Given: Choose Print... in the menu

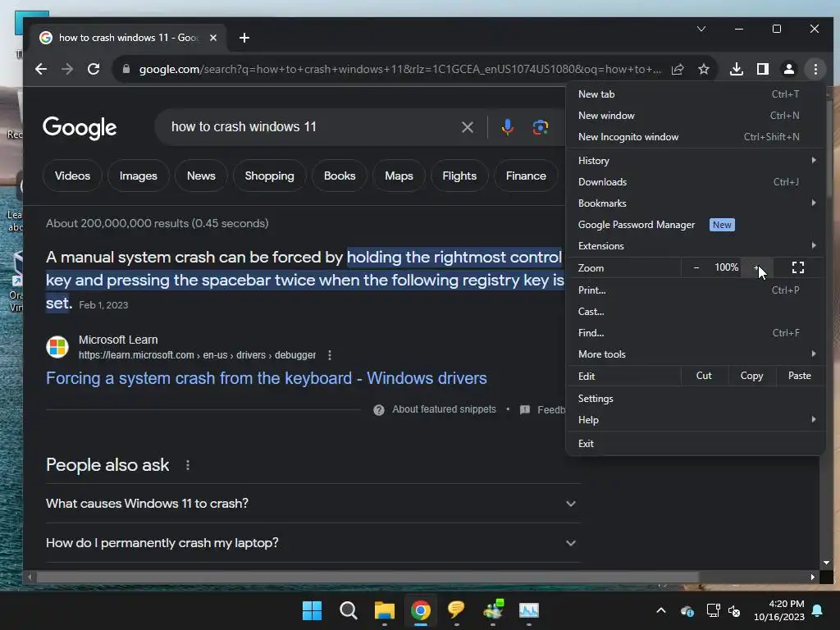Looking at the screenshot, I should tap(696, 290).
